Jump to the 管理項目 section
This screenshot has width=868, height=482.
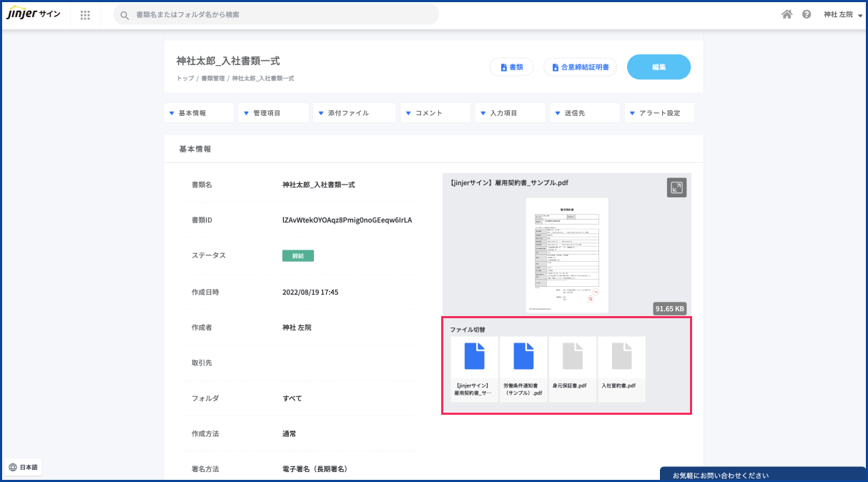coord(275,113)
